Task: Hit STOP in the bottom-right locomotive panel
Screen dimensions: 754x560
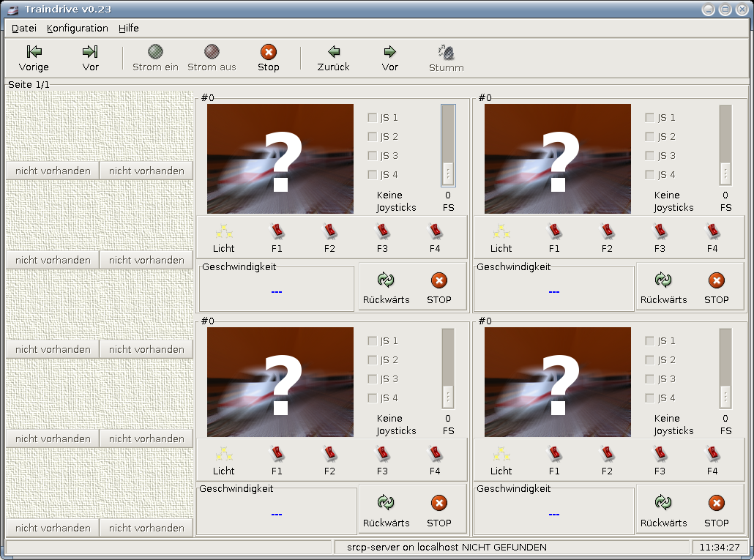Action: click(x=716, y=503)
